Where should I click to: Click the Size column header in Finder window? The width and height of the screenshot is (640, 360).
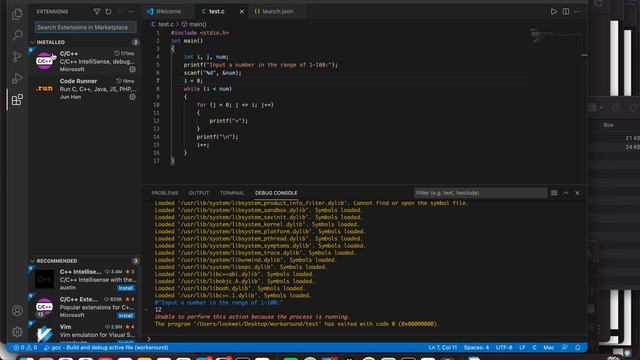click(x=608, y=125)
